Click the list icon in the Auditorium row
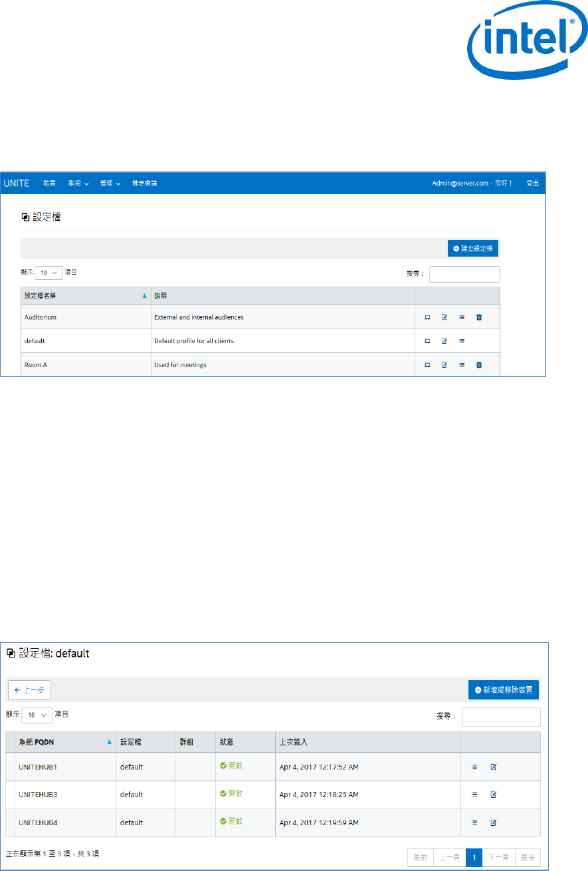The image size is (588, 871). (462, 317)
